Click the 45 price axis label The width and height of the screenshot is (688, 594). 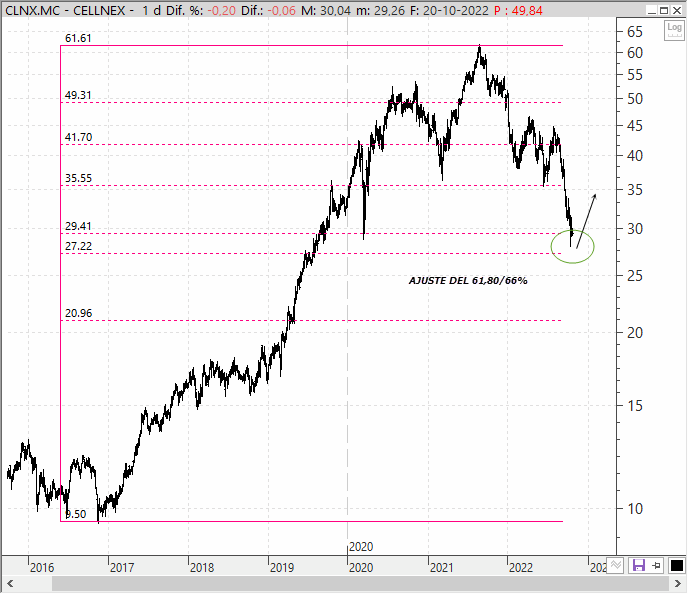[x=635, y=126]
